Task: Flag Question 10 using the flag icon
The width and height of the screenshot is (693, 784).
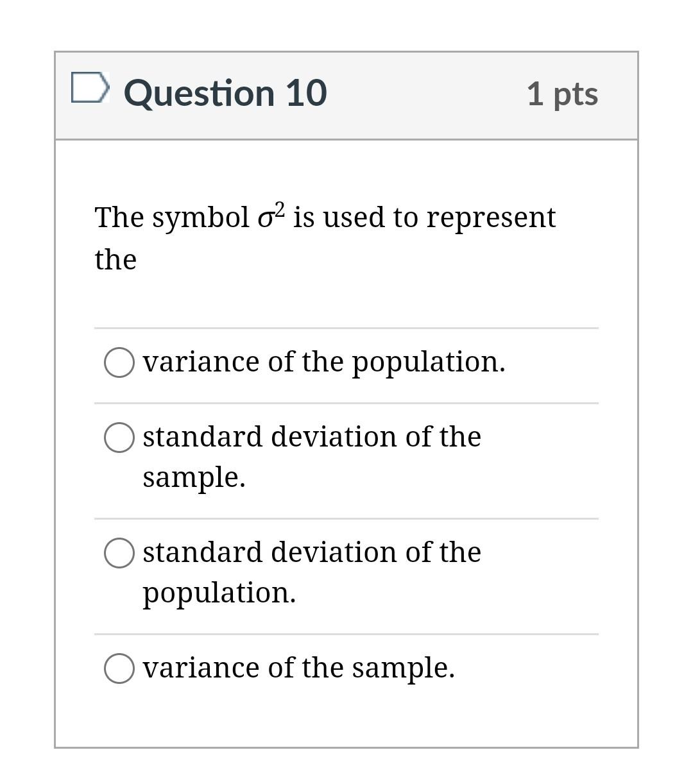Action: click(90, 88)
